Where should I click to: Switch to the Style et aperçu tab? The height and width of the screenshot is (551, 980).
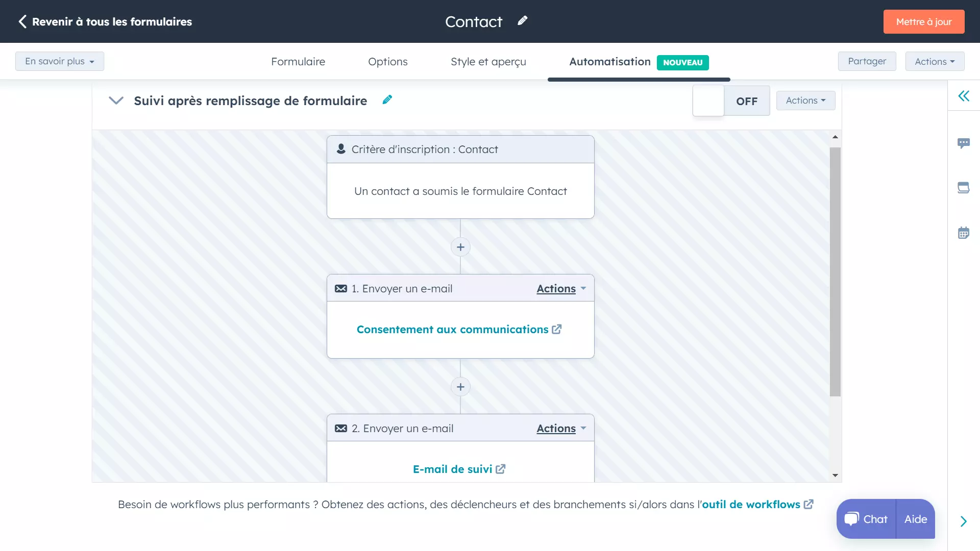tap(488, 62)
